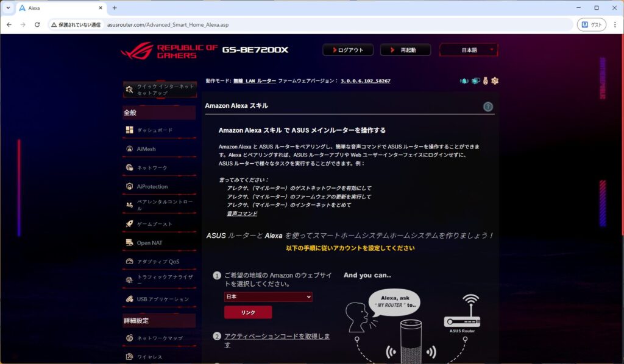Expand the 日本語 language dropdown

[469, 50]
